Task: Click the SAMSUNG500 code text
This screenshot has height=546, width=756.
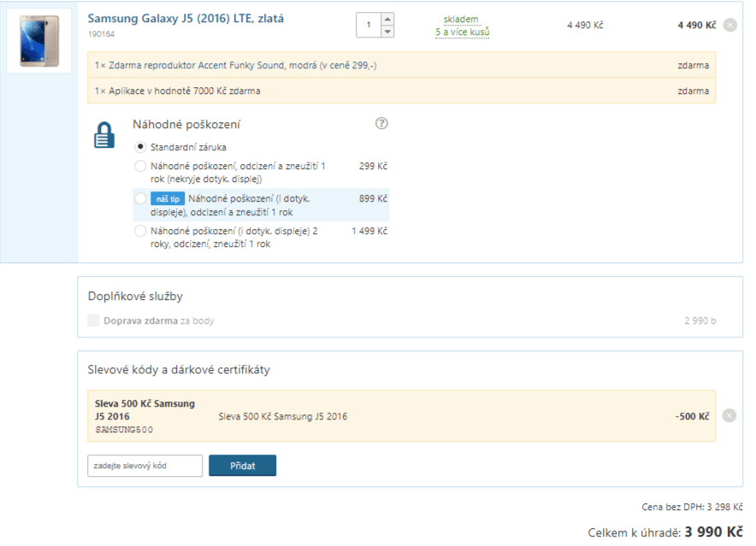Action: (124, 430)
